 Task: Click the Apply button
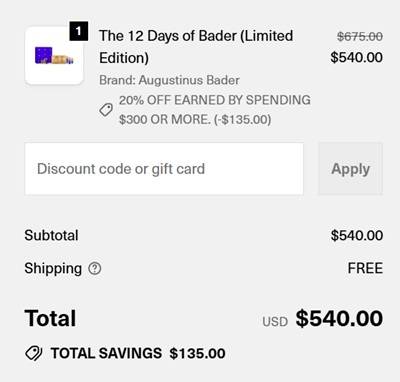coord(350,169)
